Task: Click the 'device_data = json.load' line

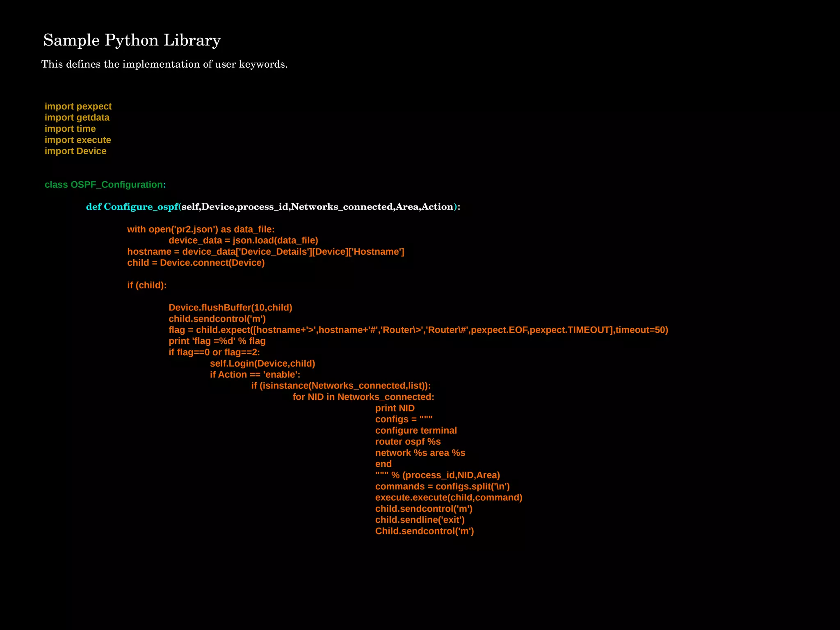Action: (x=243, y=240)
